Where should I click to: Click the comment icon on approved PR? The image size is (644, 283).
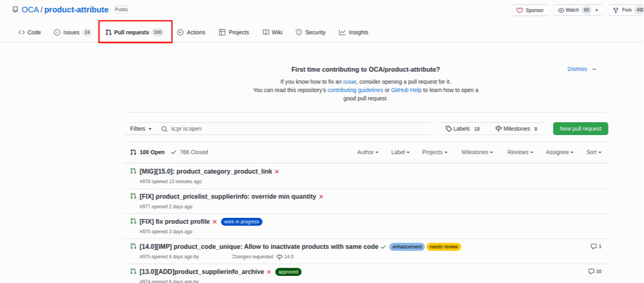[x=591, y=272]
